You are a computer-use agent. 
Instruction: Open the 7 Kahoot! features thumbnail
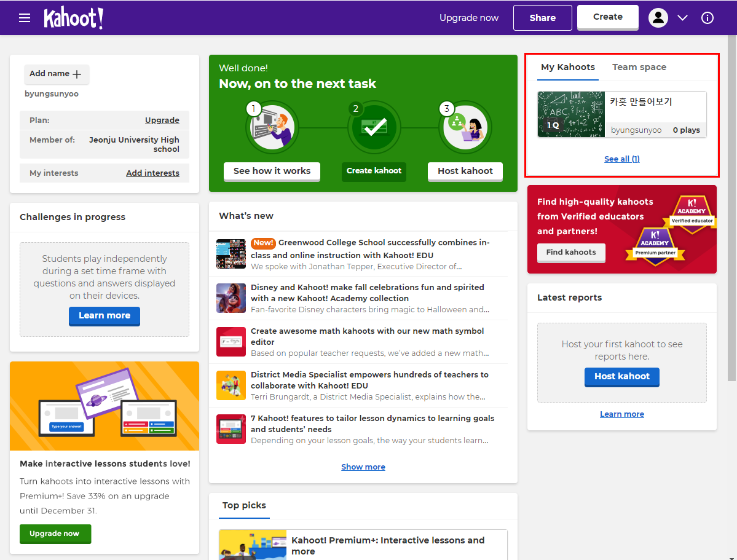coord(231,429)
